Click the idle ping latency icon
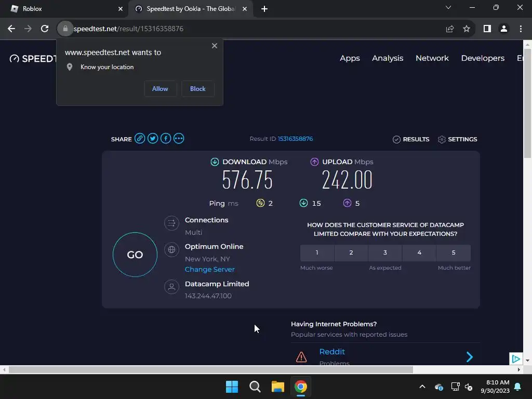Viewport: 532px width, 399px height. click(x=260, y=203)
